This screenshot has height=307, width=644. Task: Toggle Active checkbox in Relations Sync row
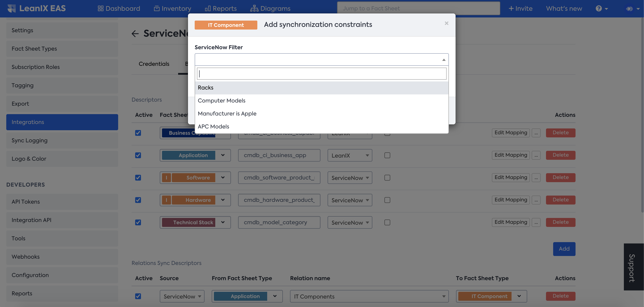[138, 296]
